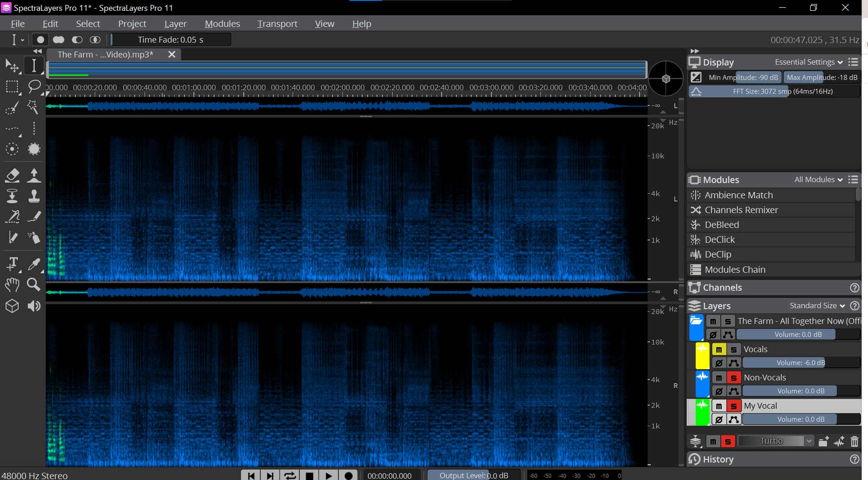Adjust the Vocals layer volume slider
The height and width of the screenshot is (480, 868).
click(801, 363)
